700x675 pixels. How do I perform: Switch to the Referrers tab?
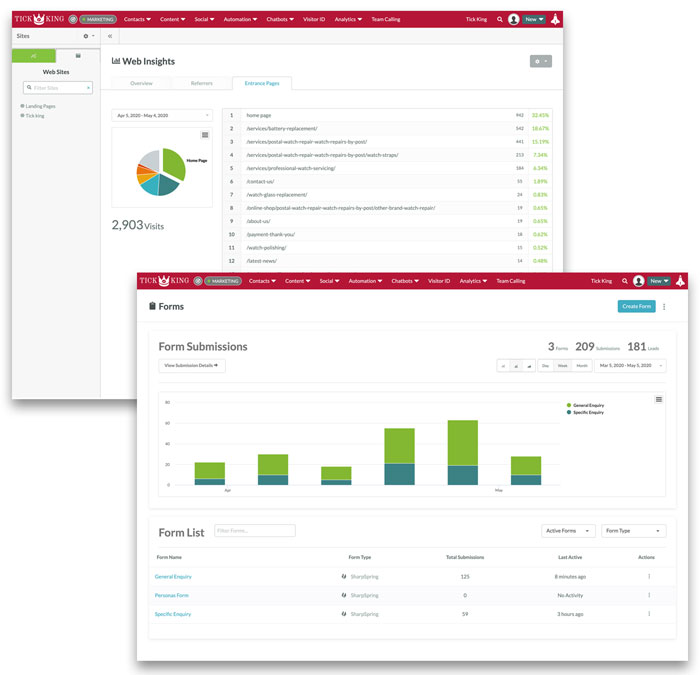[x=202, y=83]
